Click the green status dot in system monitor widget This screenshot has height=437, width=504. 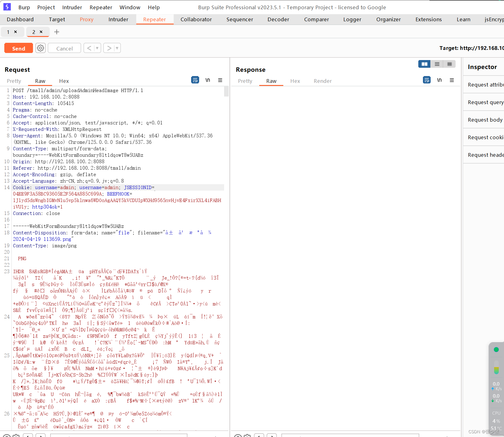pyautogui.click(x=496, y=349)
